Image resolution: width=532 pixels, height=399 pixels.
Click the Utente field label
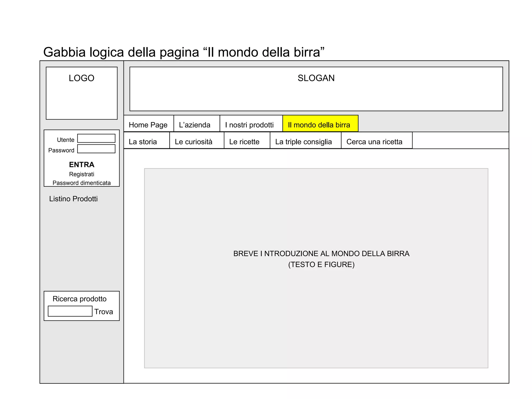[x=65, y=140]
